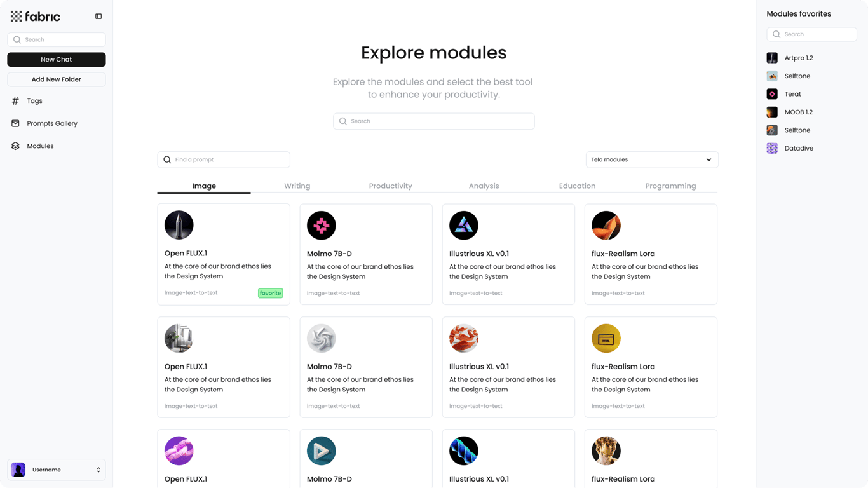Click the Username avatar image
This screenshot has width=868, height=488.
(x=18, y=470)
